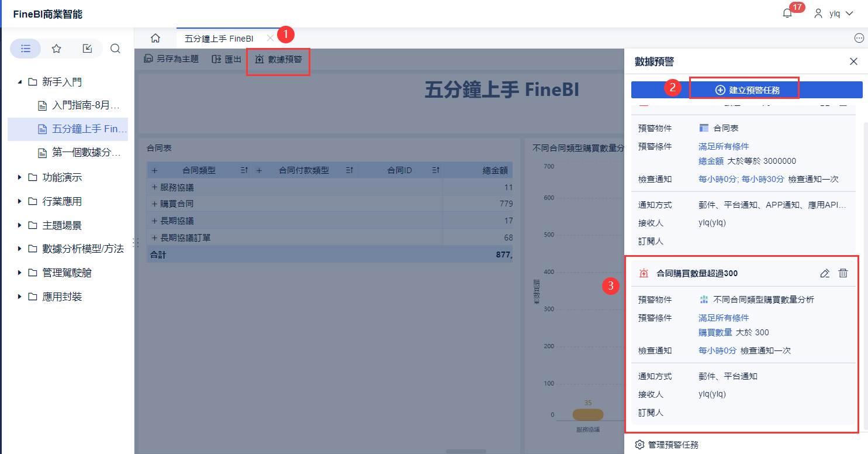Go to the home tab icon
868x454 pixels.
click(155, 38)
